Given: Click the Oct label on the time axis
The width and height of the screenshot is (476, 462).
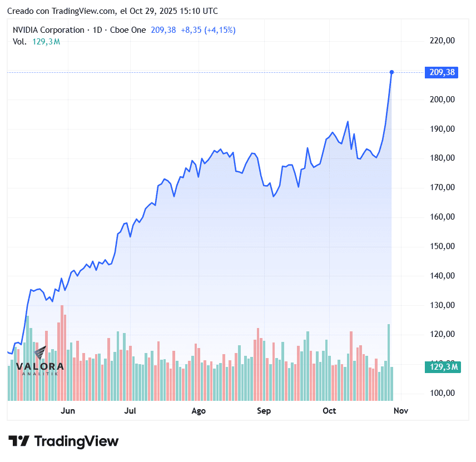Looking at the screenshot, I should click(x=330, y=411).
